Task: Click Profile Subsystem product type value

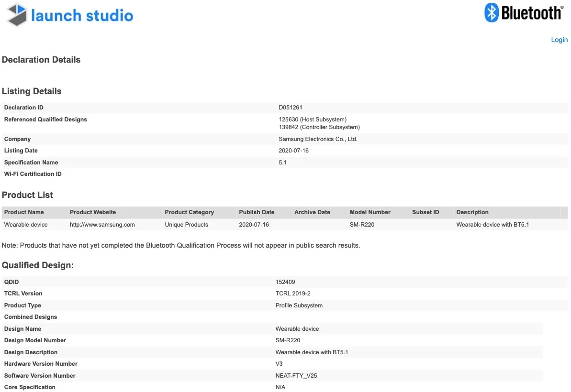Action: coord(299,305)
